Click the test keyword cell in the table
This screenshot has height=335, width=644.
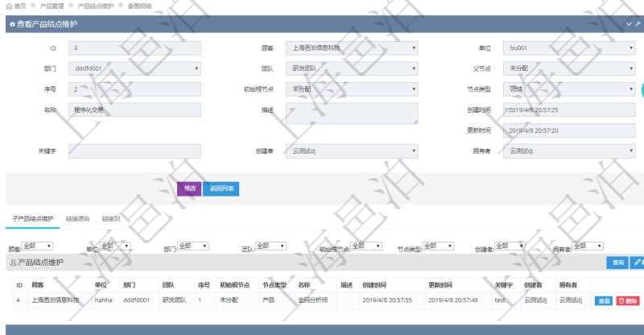coord(500,300)
